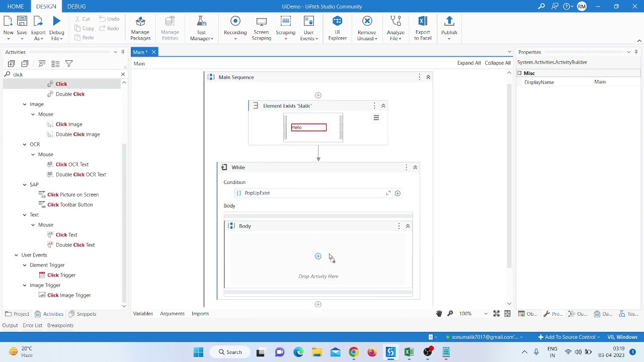Screen dimensions: 644x362
Task: Run the Debug File button
Action: tap(57, 28)
